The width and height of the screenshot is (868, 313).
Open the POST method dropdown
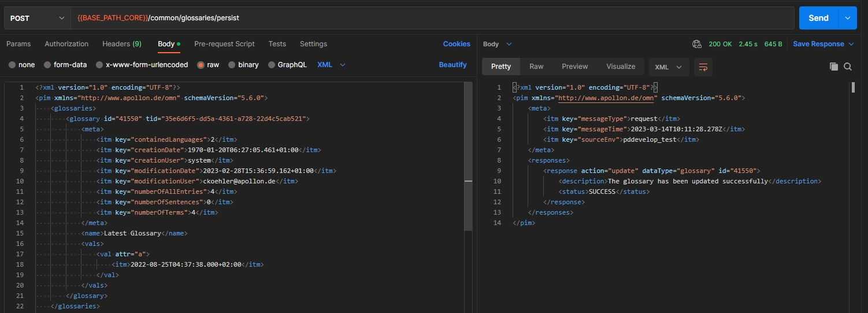[38, 18]
